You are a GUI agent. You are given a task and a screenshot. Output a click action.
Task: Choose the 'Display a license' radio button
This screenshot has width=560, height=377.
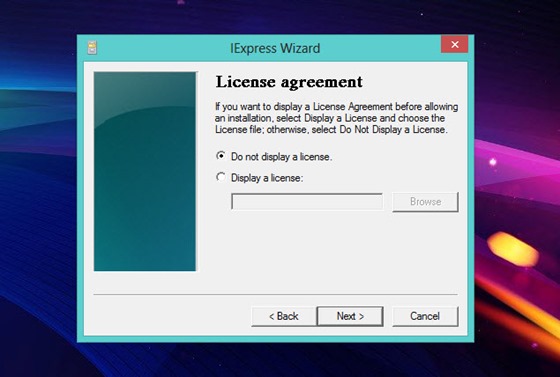tap(221, 177)
